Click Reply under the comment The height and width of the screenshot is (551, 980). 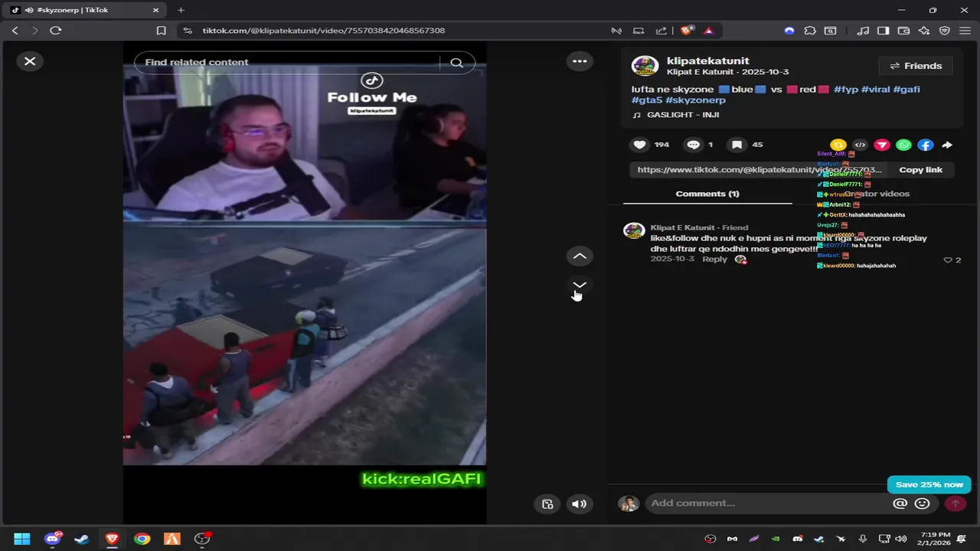[714, 259]
